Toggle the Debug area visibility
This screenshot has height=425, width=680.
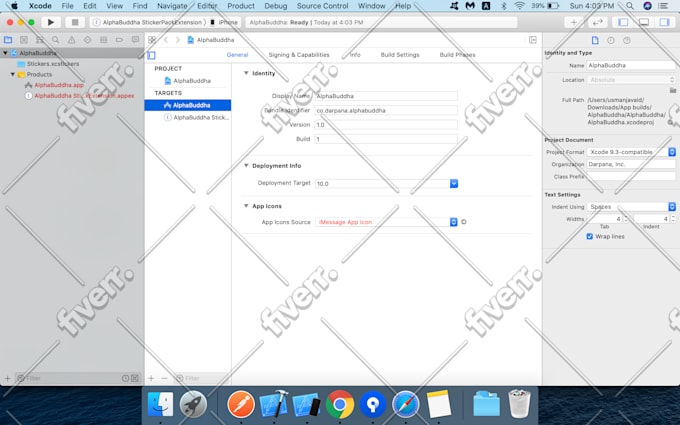pos(644,22)
